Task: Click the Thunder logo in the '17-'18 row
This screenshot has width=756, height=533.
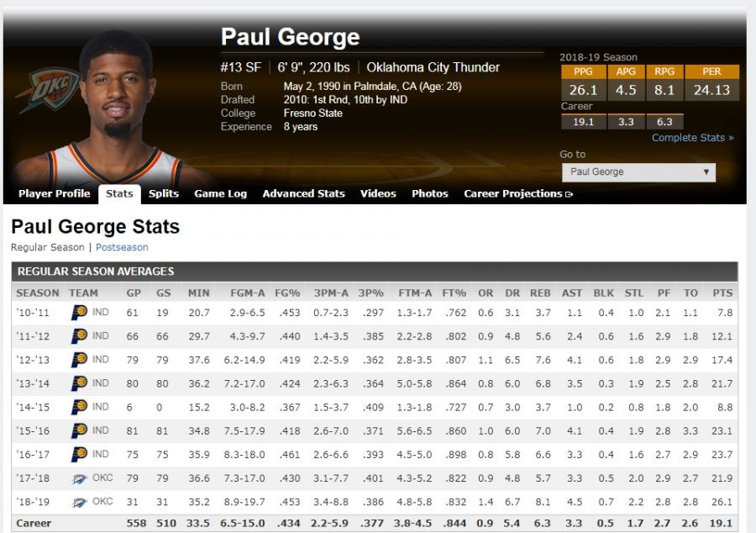Action: click(80, 478)
